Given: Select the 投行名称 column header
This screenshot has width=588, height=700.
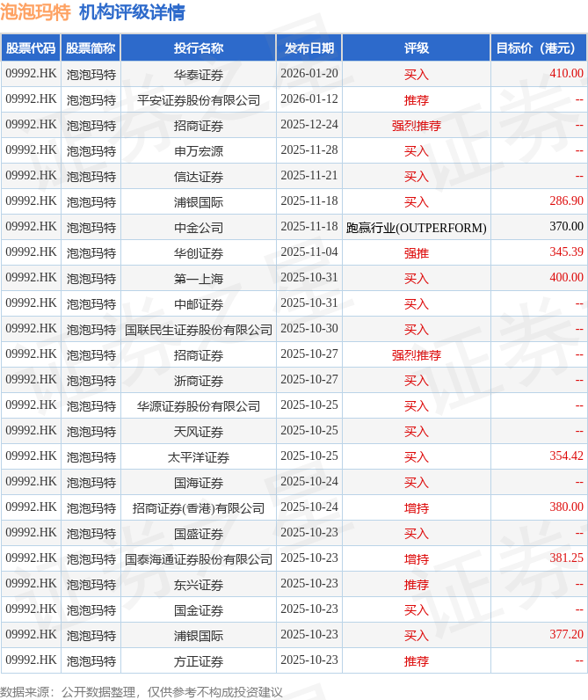Looking at the screenshot, I should [x=199, y=47].
